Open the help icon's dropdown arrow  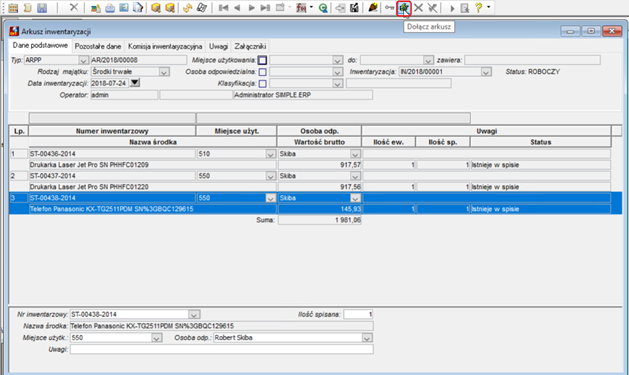pos(489,7)
